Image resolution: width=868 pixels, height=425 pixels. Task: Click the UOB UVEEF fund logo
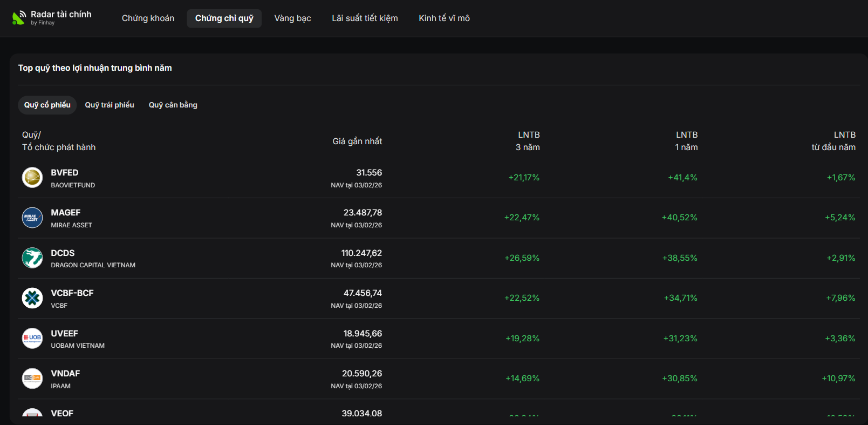pyautogui.click(x=32, y=339)
